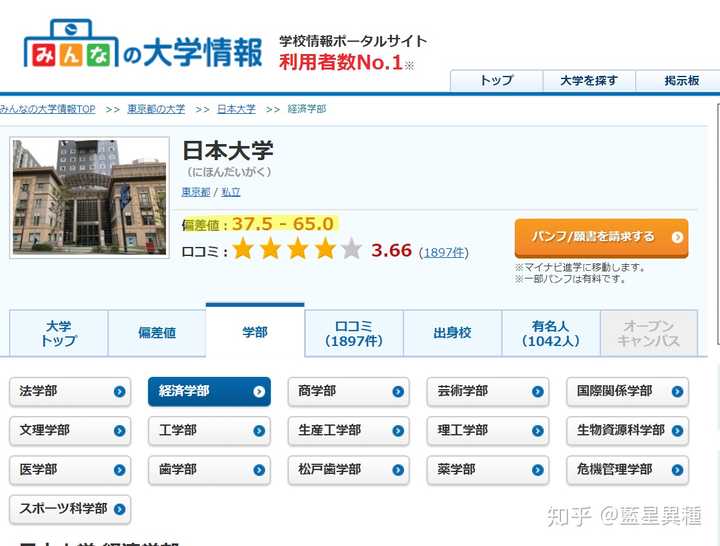Open the 歯学部 faculty button
The width and height of the screenshot is (720, 546).
[x=209, y=470]
